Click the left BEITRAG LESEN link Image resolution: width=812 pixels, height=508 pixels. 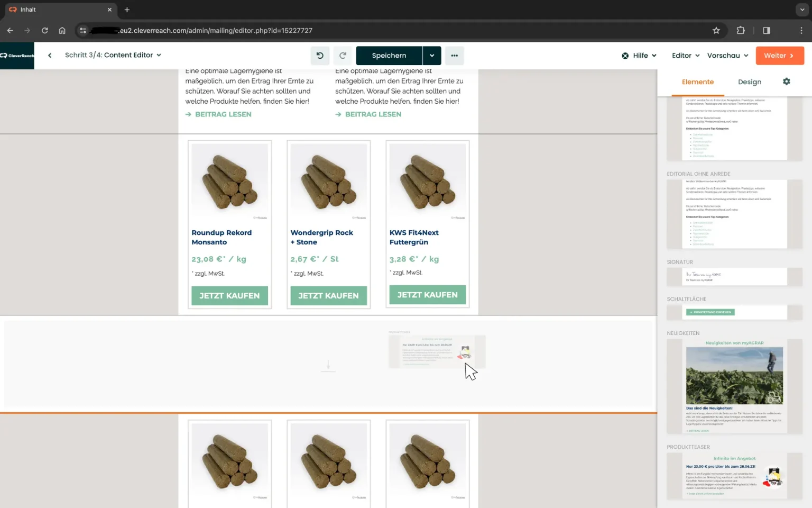point(218,114)
